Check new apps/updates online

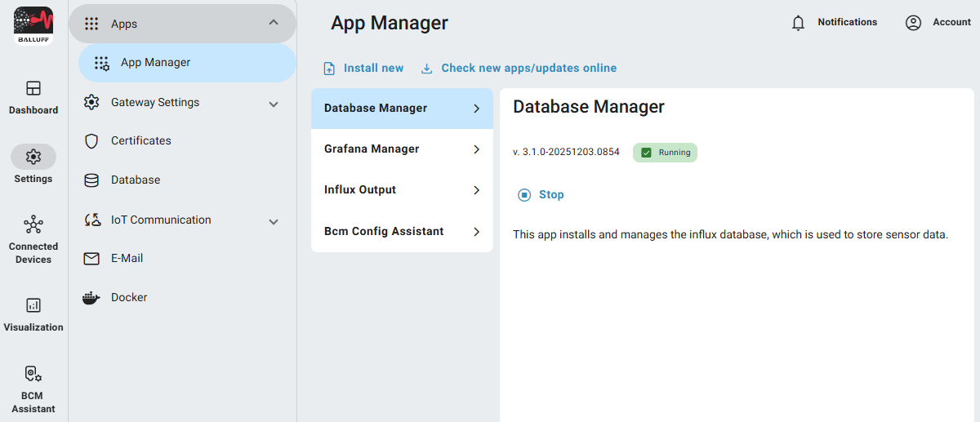519,69
